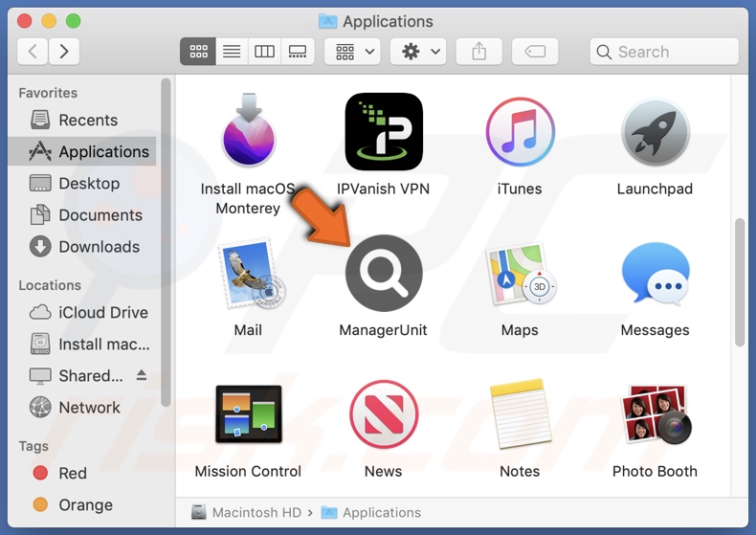Switch to column view

pyautogui.click(x=264, y=51)
